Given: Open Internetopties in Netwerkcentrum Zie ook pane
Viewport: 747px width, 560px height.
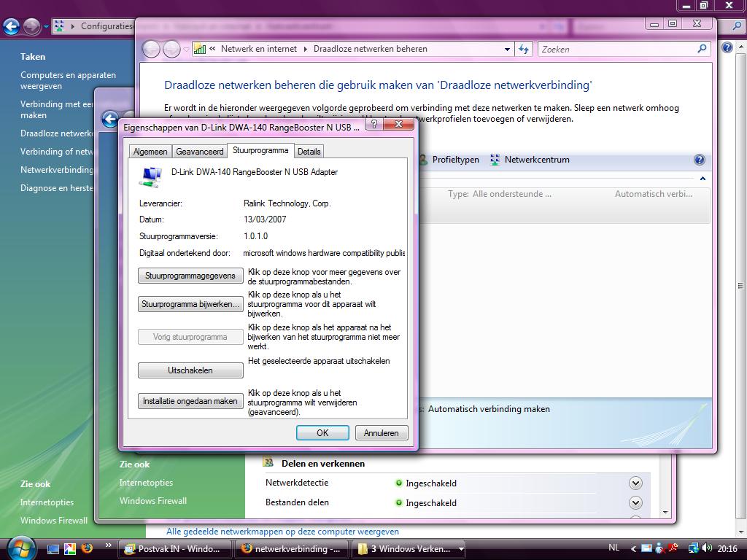Looking at the screenshot, I should 146,483.
